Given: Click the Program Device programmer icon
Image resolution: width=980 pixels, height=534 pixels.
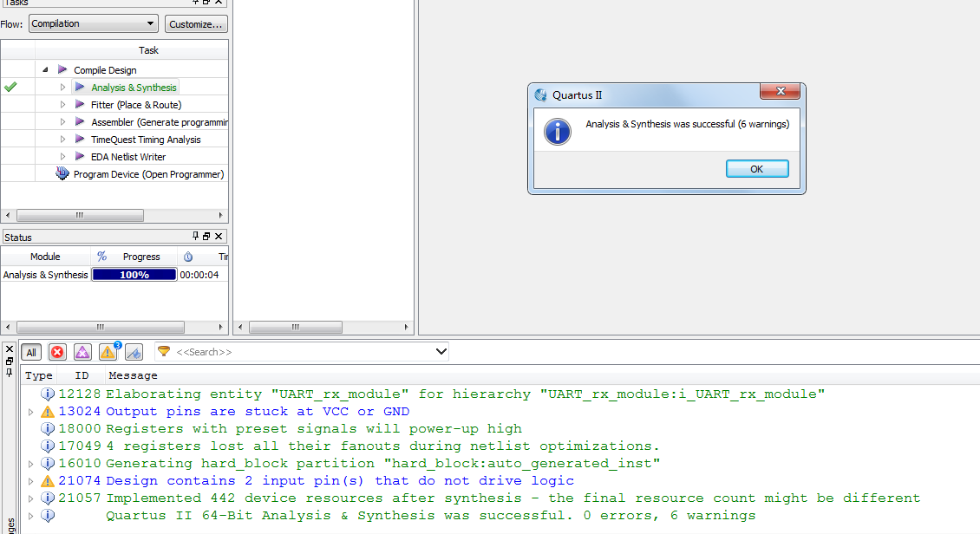Looking at the screenshot, I should 62,173.
